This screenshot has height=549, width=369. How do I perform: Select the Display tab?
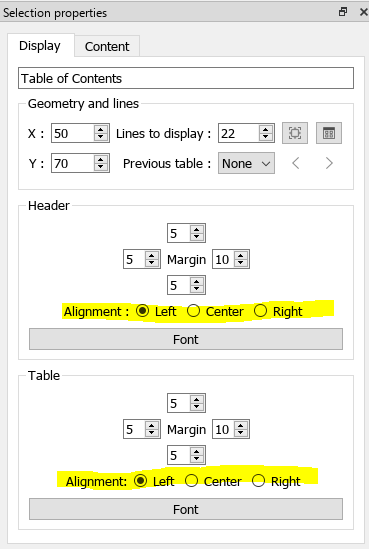40,46
